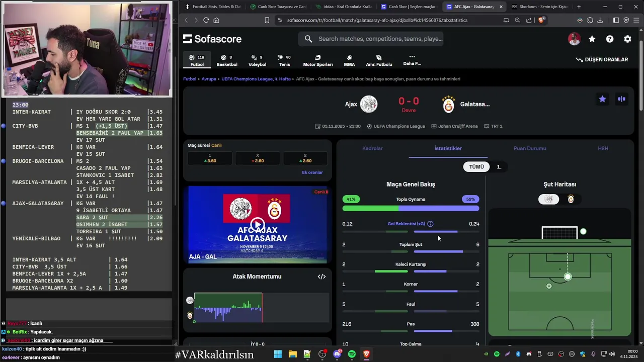The height and width of the screenshot is (362, 644).
Task: Open DÜŞEN ORANLAR dropping odds
Action: [x=602, y=59]
